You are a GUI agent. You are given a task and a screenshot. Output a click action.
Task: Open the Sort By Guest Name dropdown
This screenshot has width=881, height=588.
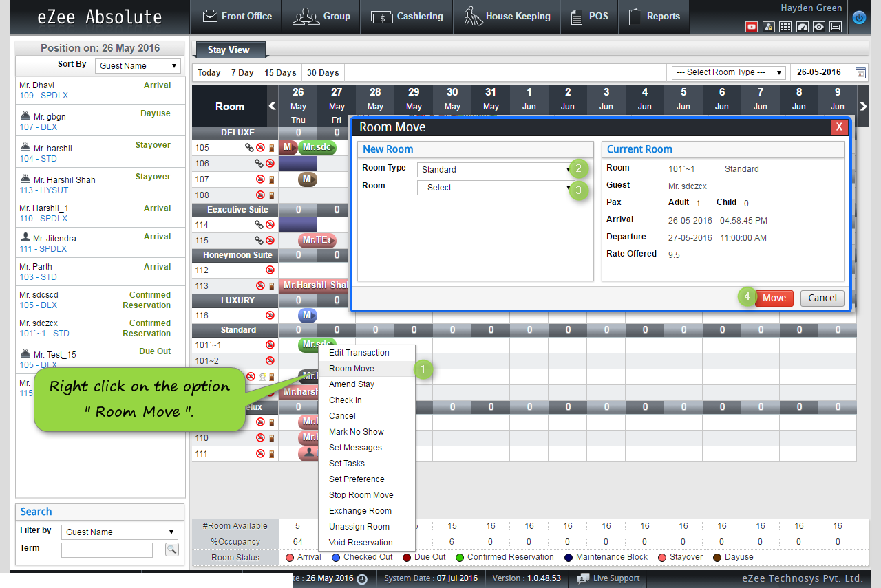pyautogui.click(x=137, y=64)
